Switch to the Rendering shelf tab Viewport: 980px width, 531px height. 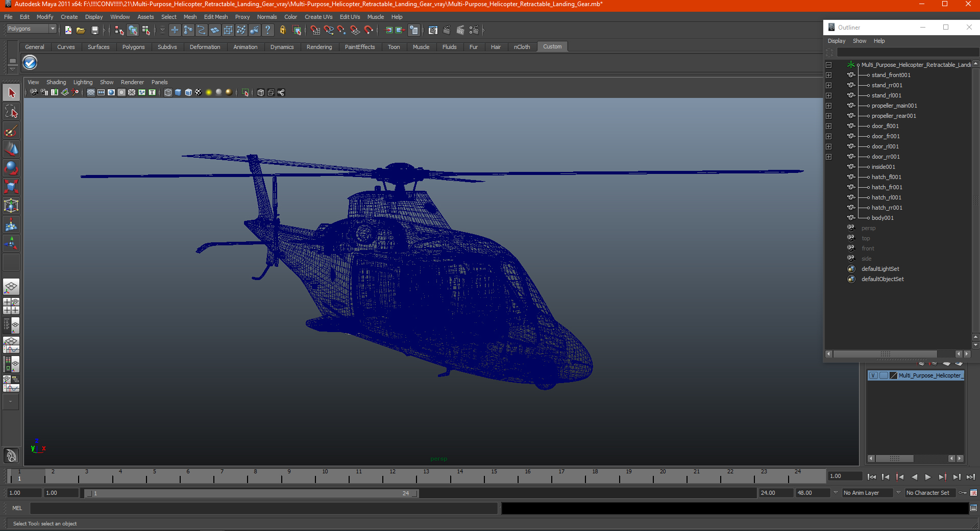point(319,47)
